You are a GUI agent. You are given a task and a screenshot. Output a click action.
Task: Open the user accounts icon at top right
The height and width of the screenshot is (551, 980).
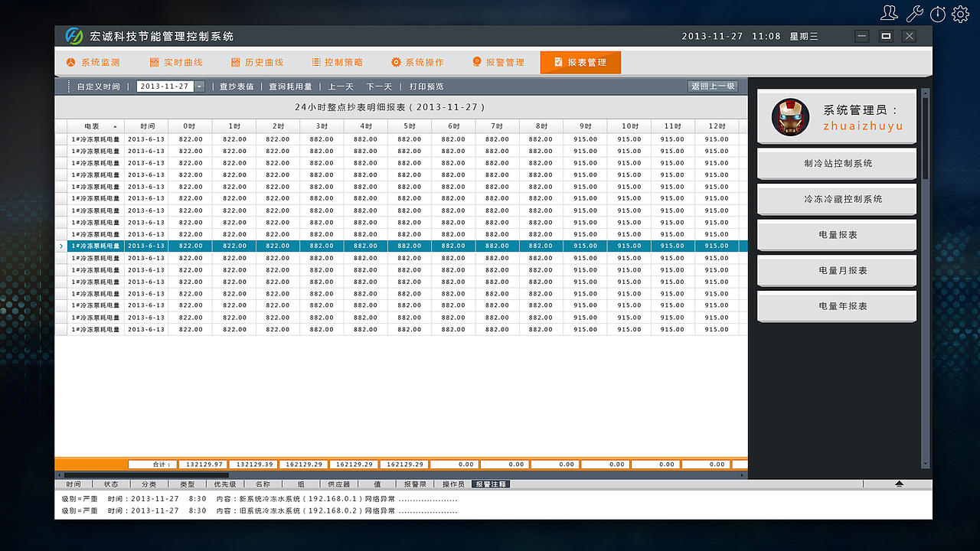pos(889,13)
